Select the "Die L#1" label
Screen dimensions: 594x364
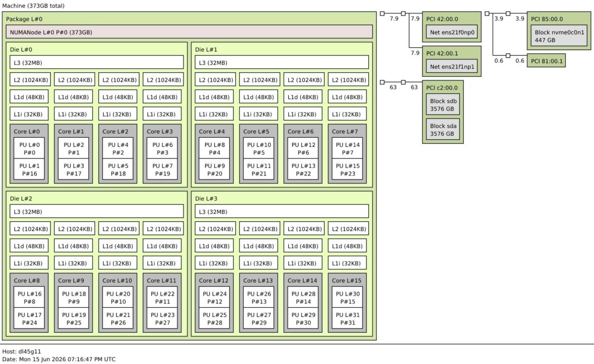206,49
